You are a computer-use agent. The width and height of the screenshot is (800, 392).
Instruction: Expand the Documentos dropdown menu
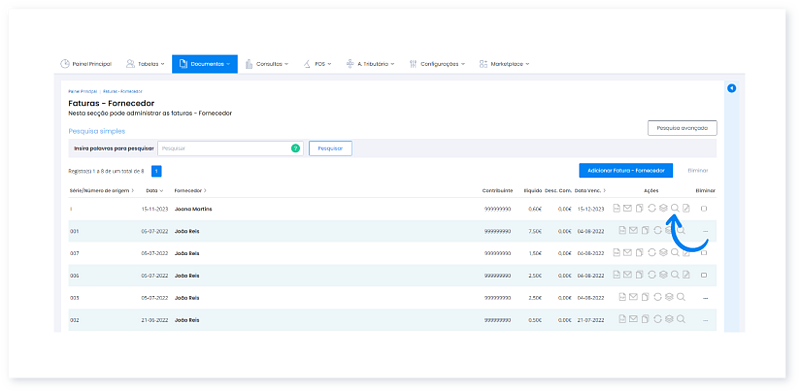pos(205,64)
